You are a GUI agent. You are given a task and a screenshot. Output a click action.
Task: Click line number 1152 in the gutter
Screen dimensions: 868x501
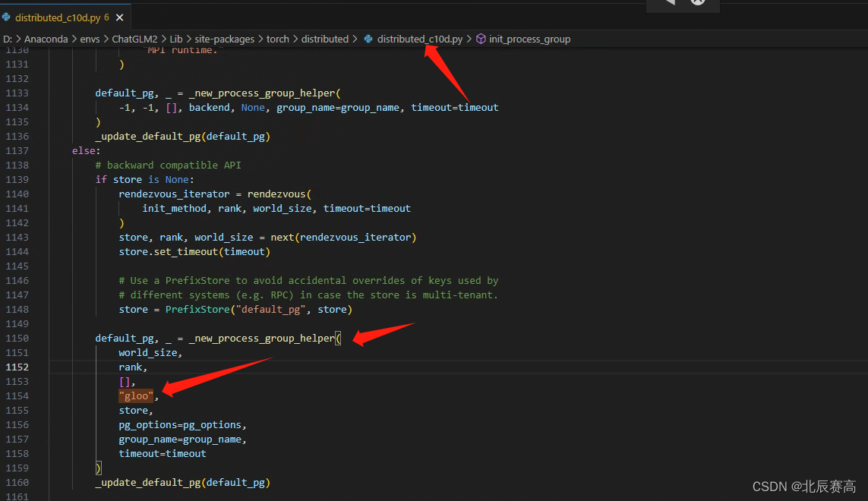pyautogui.click(x=18, y=367)
